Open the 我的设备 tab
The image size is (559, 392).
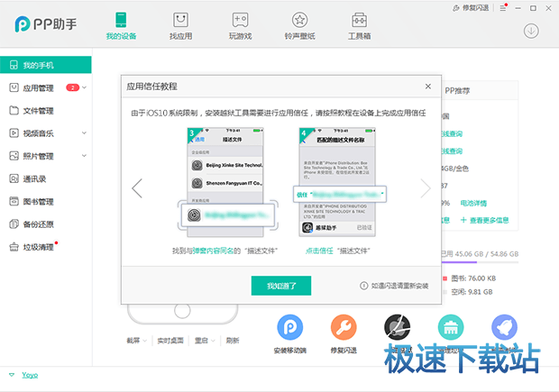coord(121,25)
